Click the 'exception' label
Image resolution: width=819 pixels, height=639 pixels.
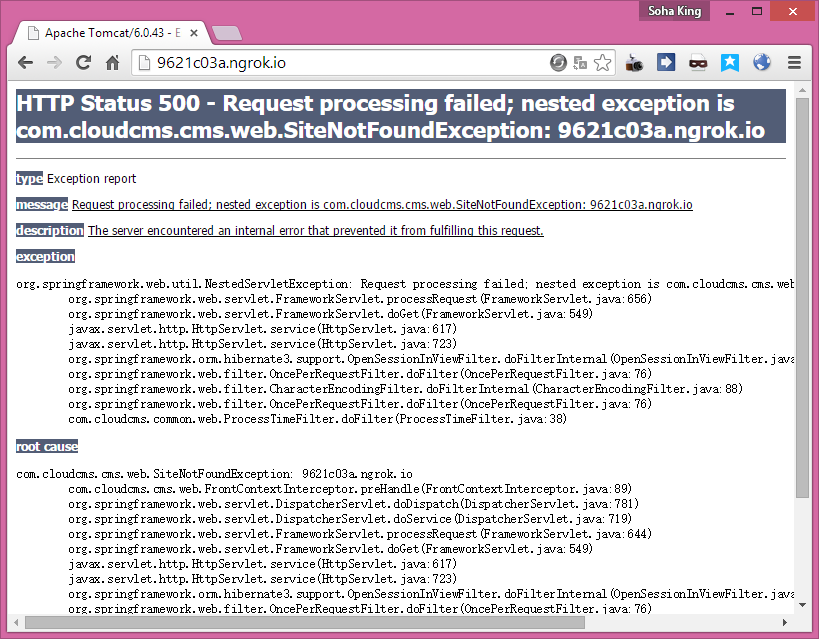(45, 257)
